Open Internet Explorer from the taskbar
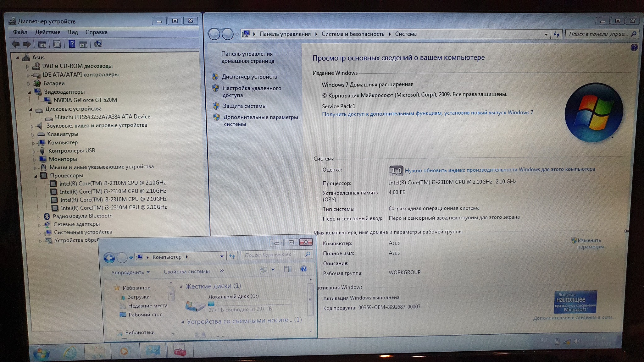This screenshot has height=362, width=644. coord(70,352)
